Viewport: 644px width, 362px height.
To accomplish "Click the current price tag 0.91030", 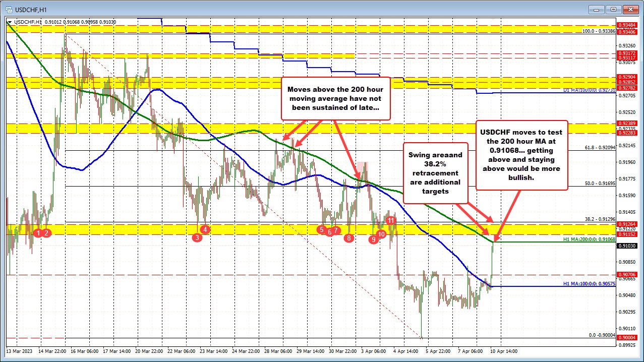I will [x=630, y=246].
